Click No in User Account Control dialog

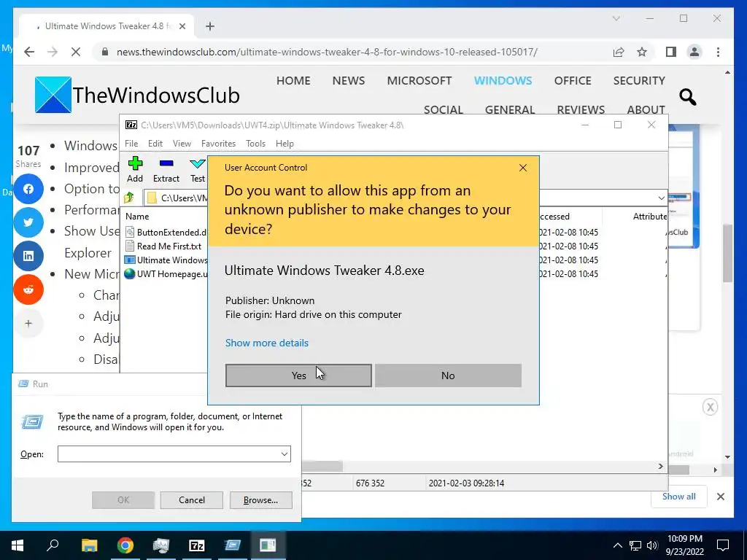click(448, 376)
